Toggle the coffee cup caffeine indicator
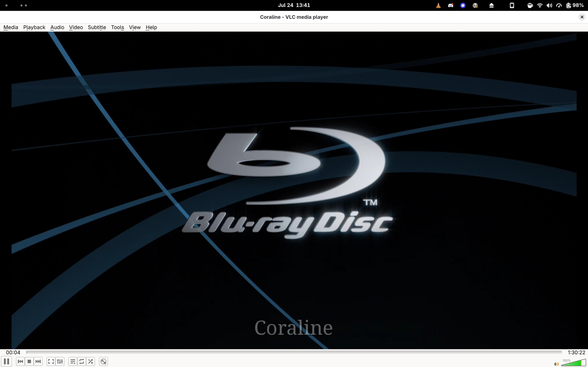 (530, 5)
